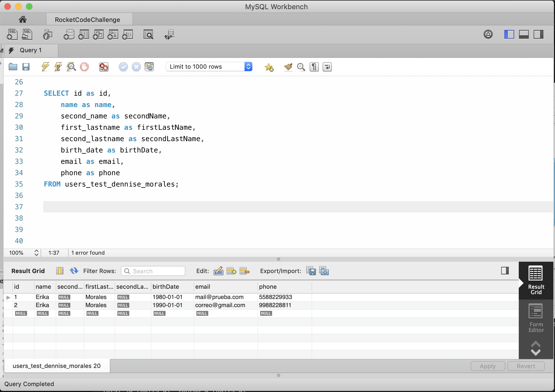Open the search table data magnifier icon

148,34
